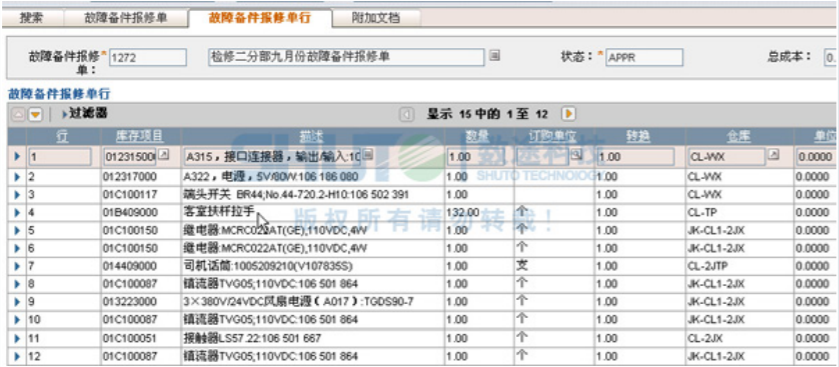Expand details of row 9

point(17,302)
